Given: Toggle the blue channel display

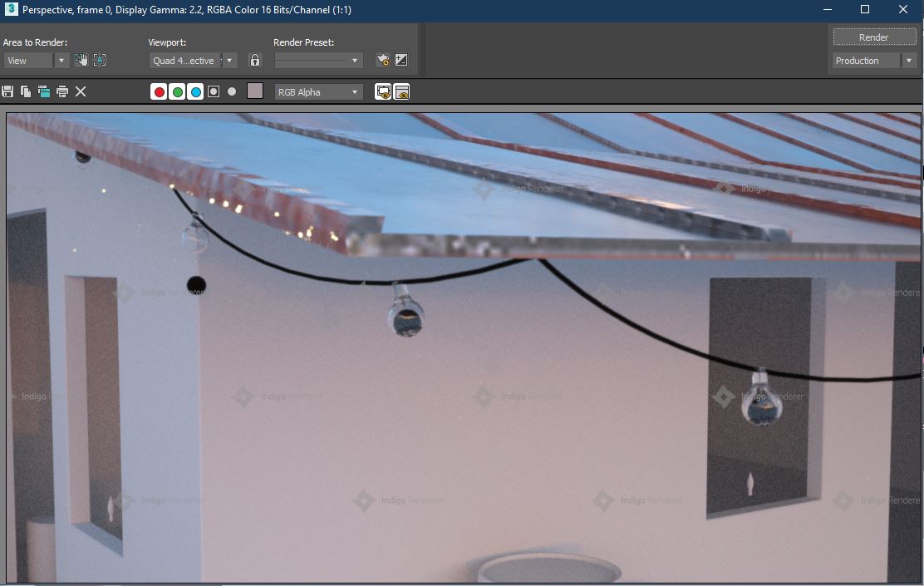Looking at the screenshot, I should (x=195, y=91).
